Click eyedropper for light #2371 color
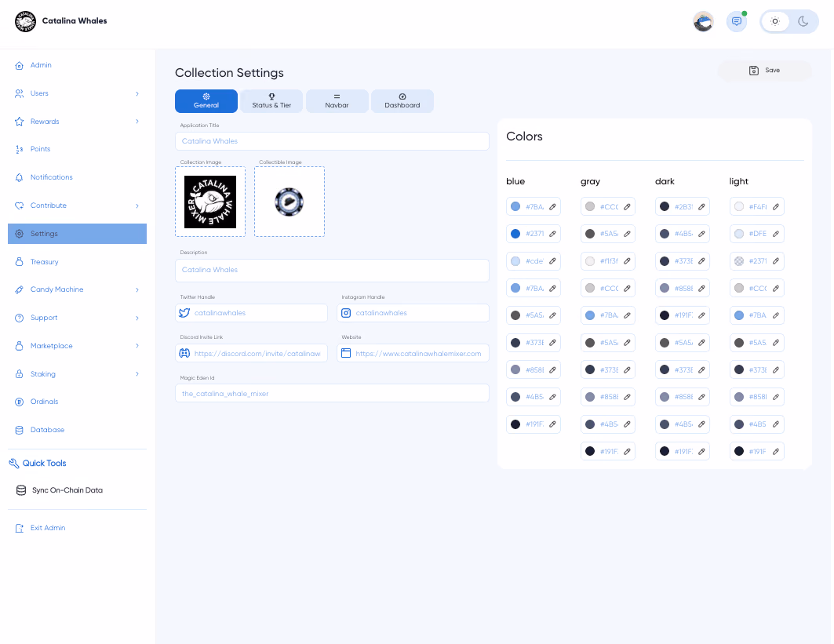Screen dimensions: 834x644 pos(776,261)
